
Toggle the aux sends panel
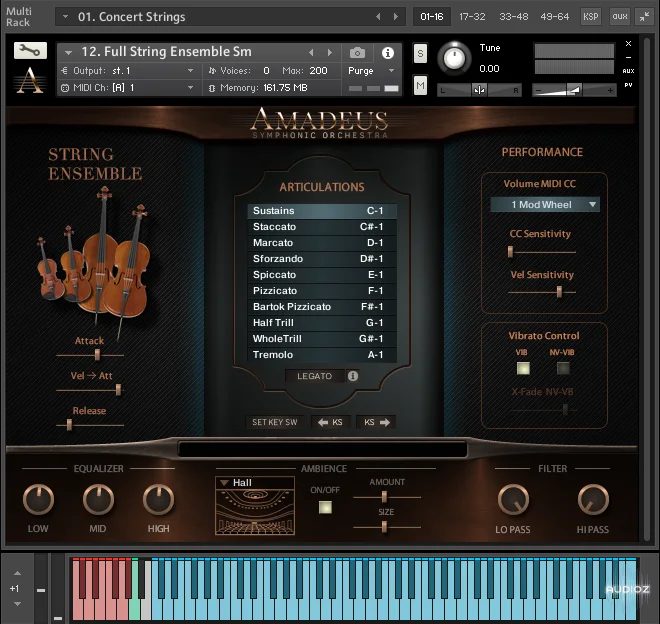[x=620, y=16]
